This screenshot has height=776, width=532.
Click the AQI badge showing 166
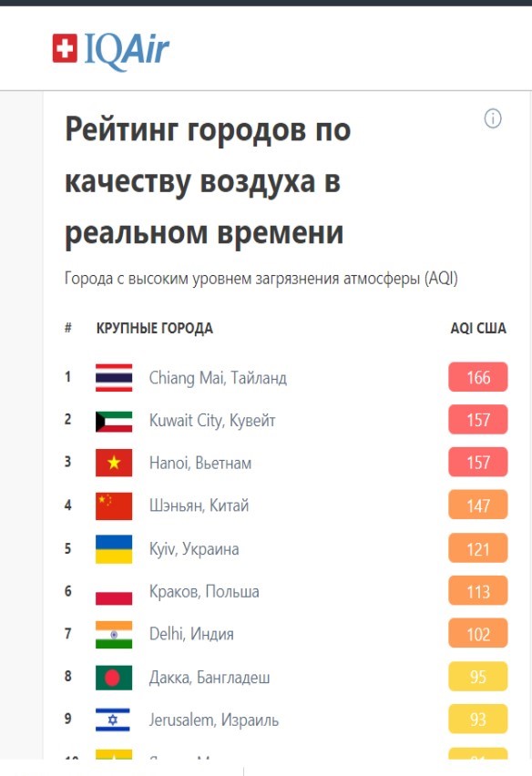tap(477, 377)
